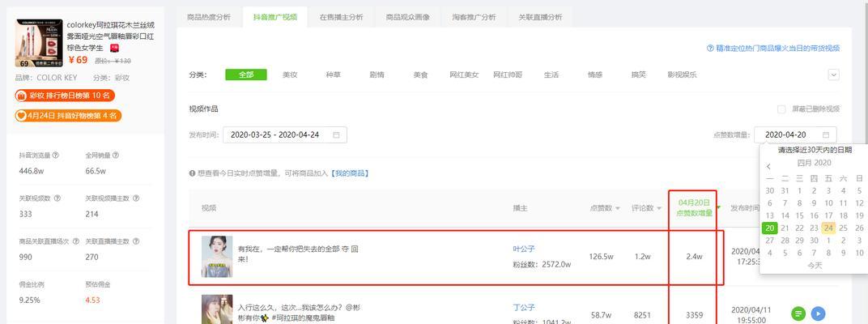The image size is (868, 324).
Task: Expand the category filter list arrow
Action: 834,75
